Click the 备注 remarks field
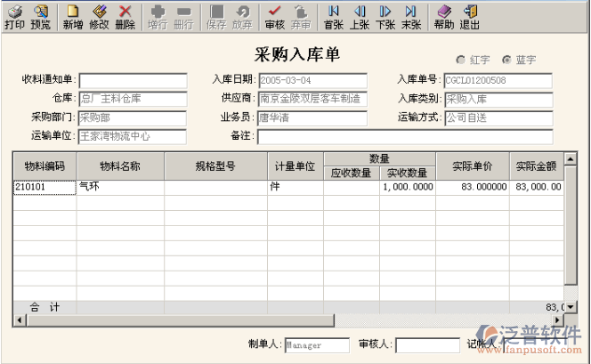This screenshot has width=591, height=364. 404,136
